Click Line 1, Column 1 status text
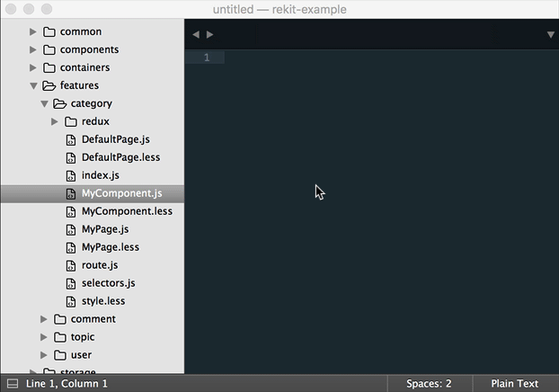Viewport: 559px width, 392px height. pos(67,383)
